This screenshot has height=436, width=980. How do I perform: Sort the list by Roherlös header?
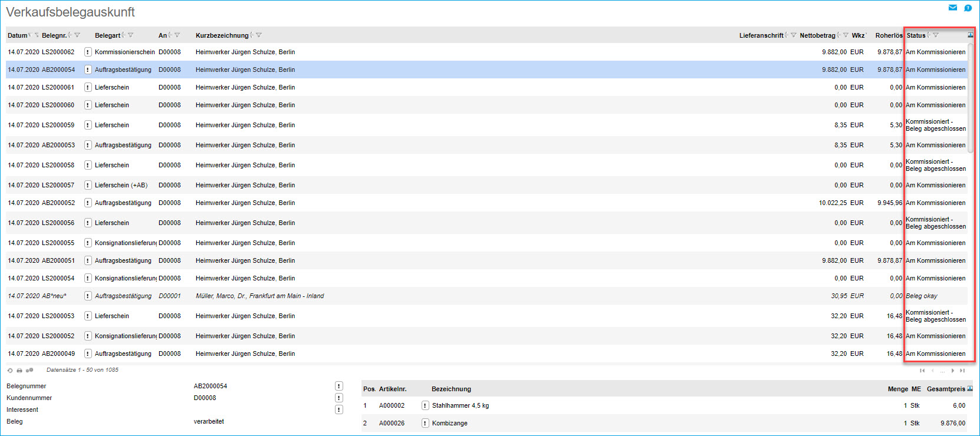(889, 35)
